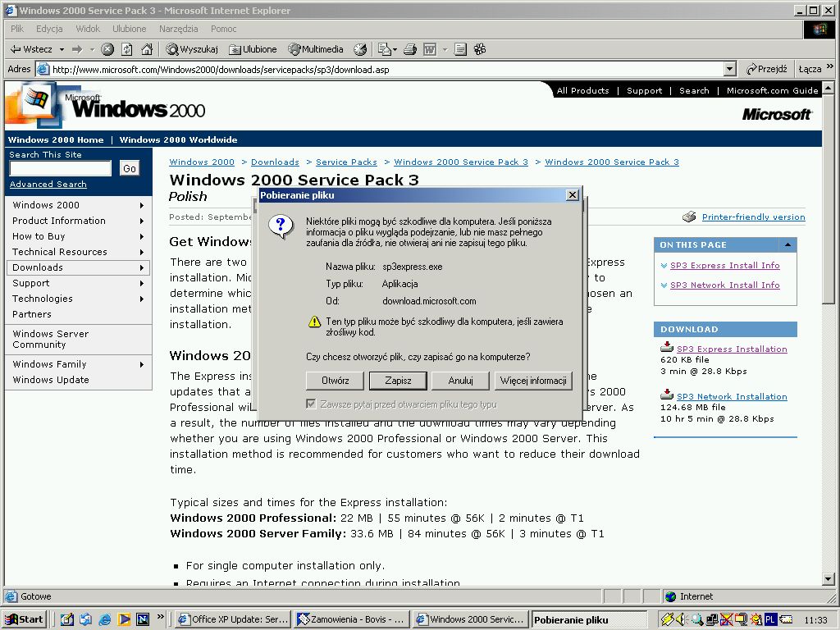840x630 pixels.
Task: Expand the Technical Resources sidebar arrow
Action: 141,252
